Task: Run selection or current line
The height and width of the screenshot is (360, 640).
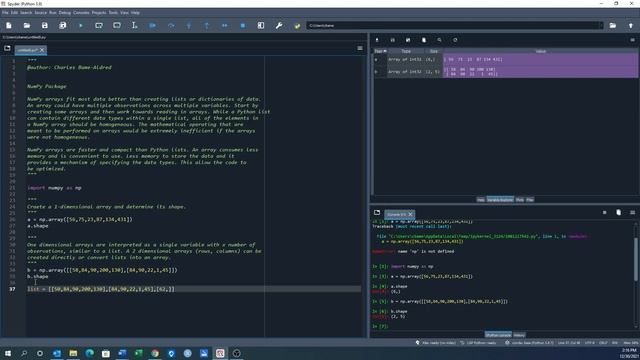Action: 134,25
